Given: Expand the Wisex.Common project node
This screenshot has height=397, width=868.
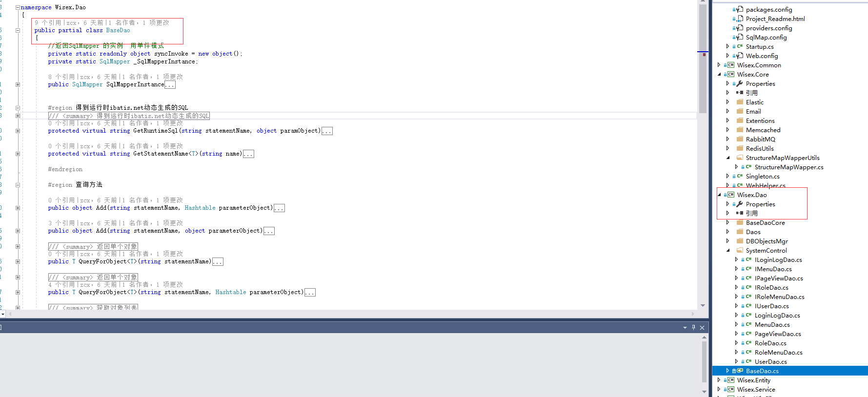Looking at the screenshot, I should click(x=719, y=65).
